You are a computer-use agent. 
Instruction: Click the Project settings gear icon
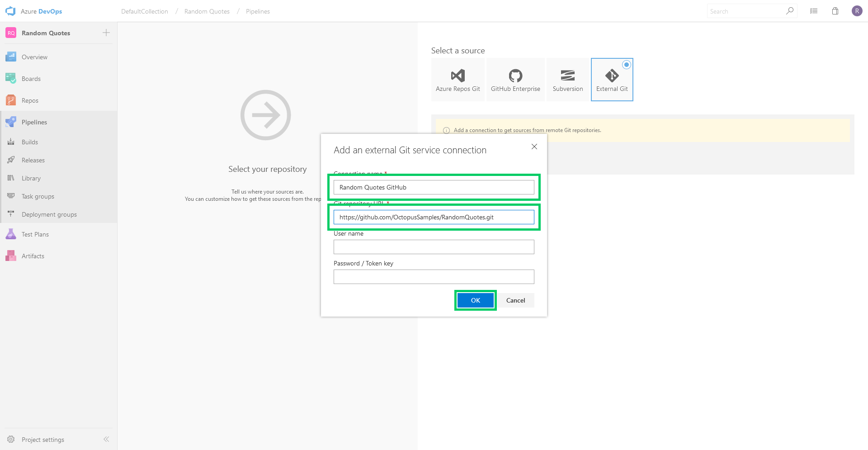(x=11, y=440)
